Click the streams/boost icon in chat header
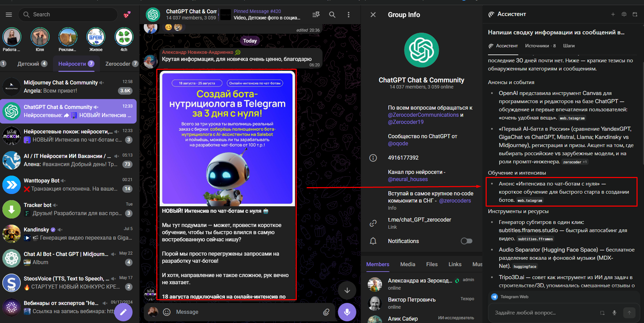 point(316,15)
